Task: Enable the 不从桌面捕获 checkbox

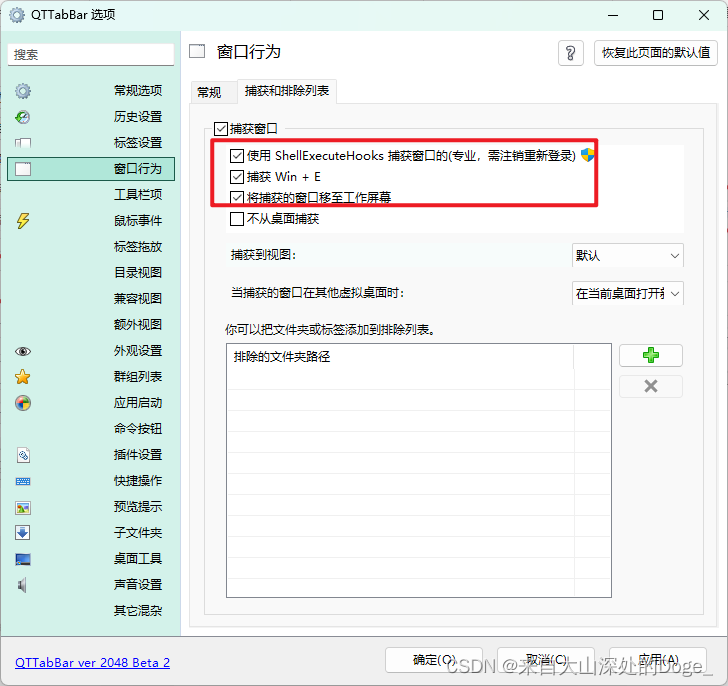Action: [237, 219]
